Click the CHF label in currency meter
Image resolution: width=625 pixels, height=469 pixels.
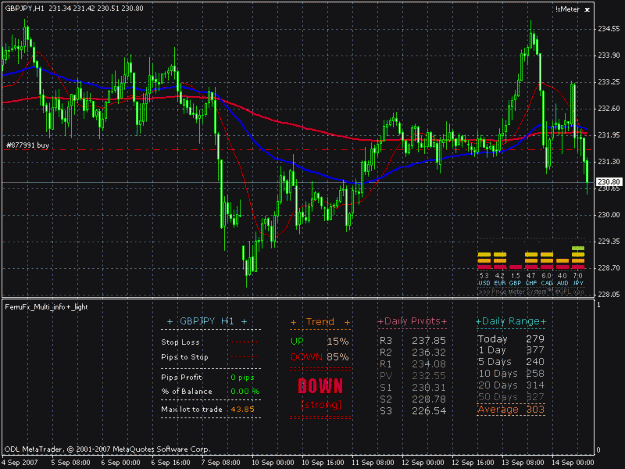click(531, 283)
